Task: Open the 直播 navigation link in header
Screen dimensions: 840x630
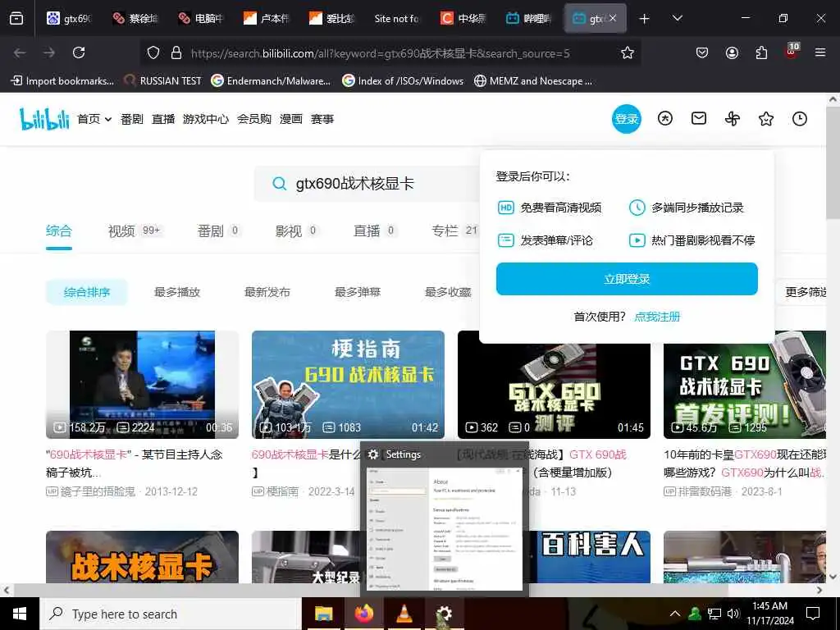Action: [x=163, y=119]
